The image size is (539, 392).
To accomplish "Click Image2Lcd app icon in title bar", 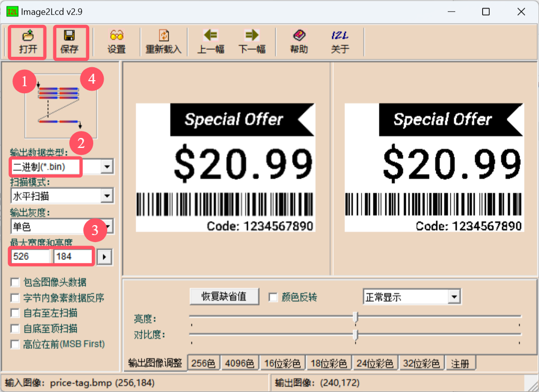I will (12, 11).
